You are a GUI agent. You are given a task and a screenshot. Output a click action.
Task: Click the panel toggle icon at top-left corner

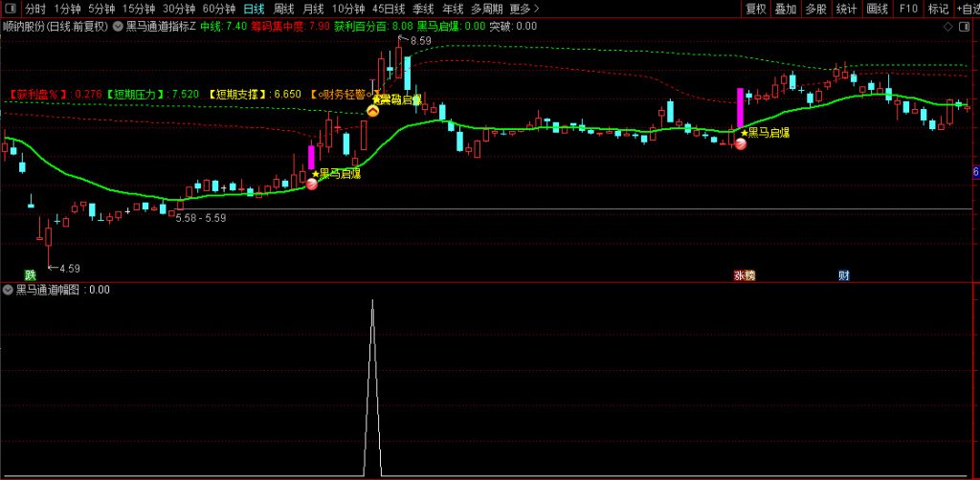(x=9, y=9)
